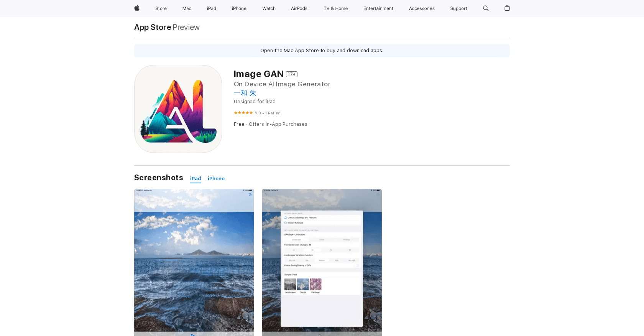The width and height of the screenshot is (644, 336).
Task: Click the 17+ age rating badge
Action: tap(292, 74)
